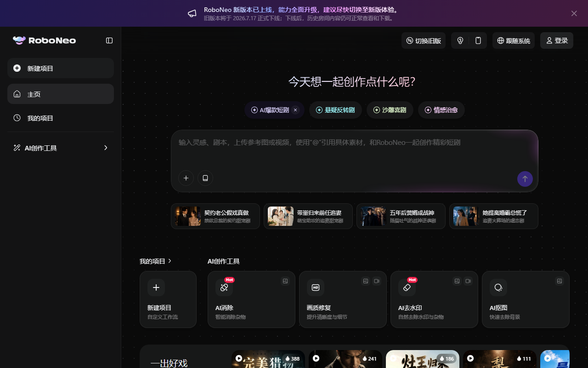Remove the AI爆款短剧 tag with its x

coord(295,110)
